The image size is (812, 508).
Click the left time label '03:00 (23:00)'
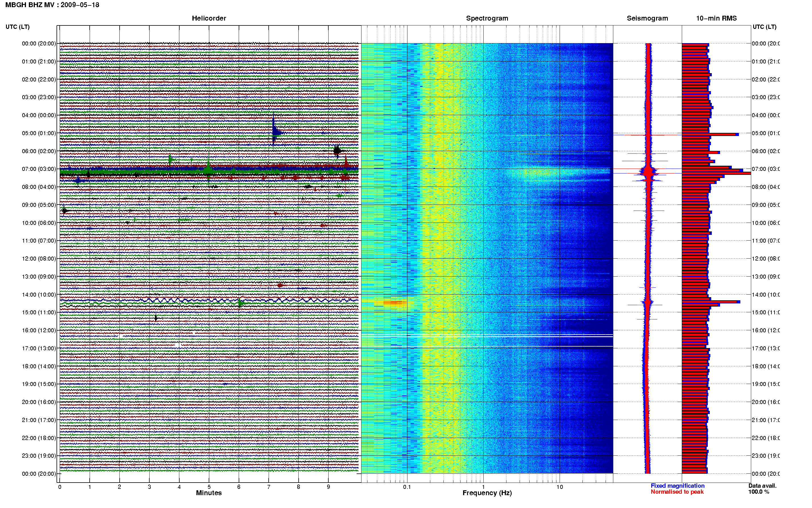[39, 97]
